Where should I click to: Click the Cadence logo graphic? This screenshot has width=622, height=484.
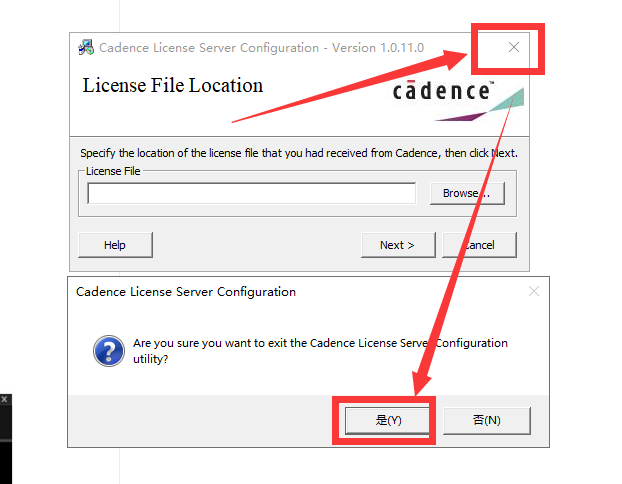tap(442, 92)
